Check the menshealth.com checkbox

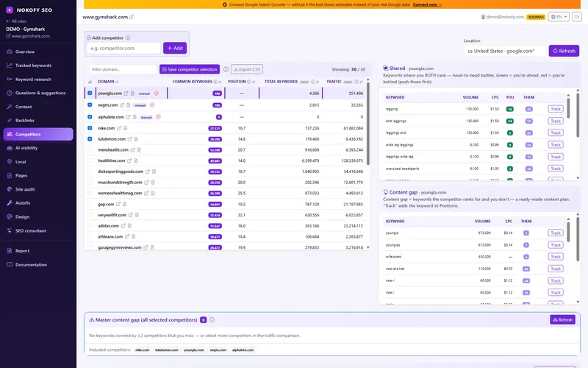90,150
